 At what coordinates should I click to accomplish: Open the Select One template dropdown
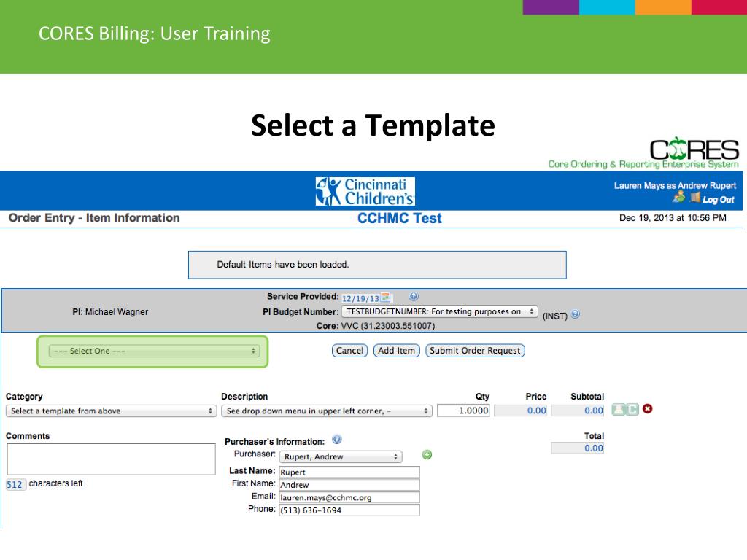click(154, 351)
